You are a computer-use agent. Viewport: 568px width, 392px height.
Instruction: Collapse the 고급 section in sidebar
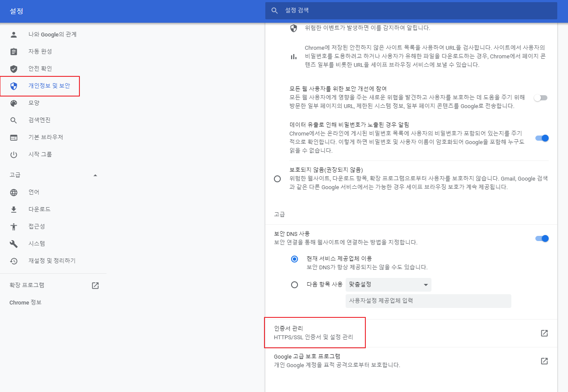pyautogui.click(x=95, y=175)
